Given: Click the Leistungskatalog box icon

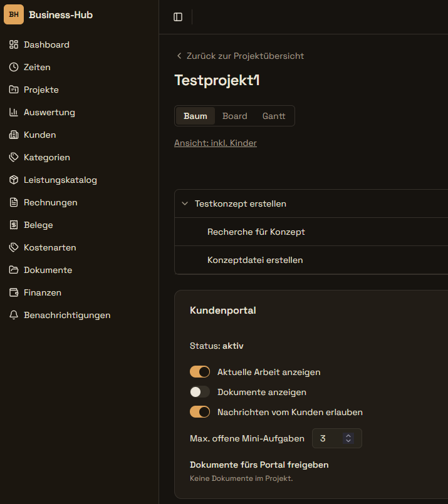Looking at the screenshot, I should point(14,180).
